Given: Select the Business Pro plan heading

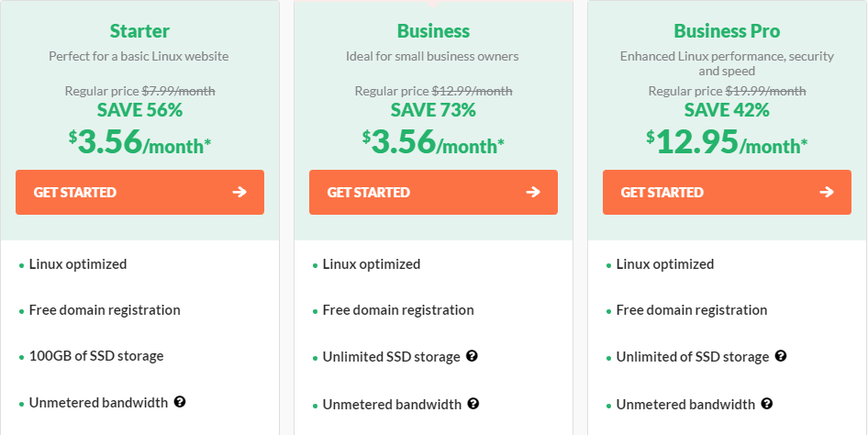Looking at the screenshot, I should (x=727, y=31).
